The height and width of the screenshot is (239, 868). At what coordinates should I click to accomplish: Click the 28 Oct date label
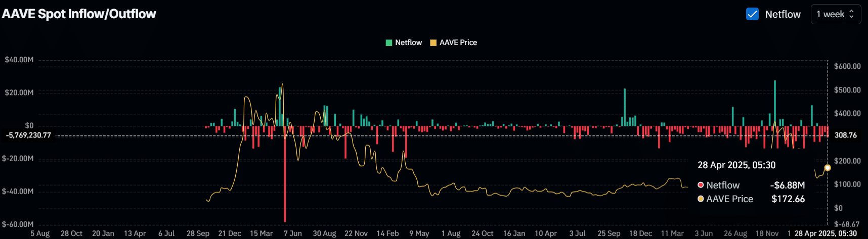[71, 233]
